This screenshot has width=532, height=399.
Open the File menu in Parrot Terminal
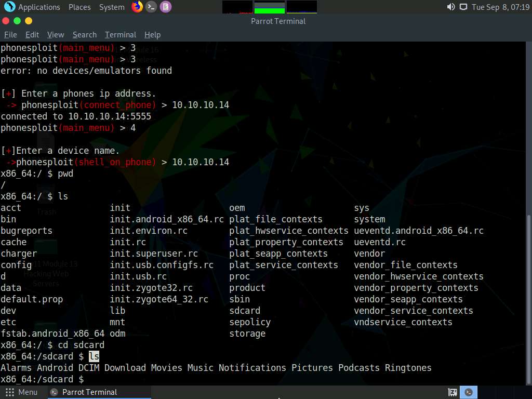(10, 35)
